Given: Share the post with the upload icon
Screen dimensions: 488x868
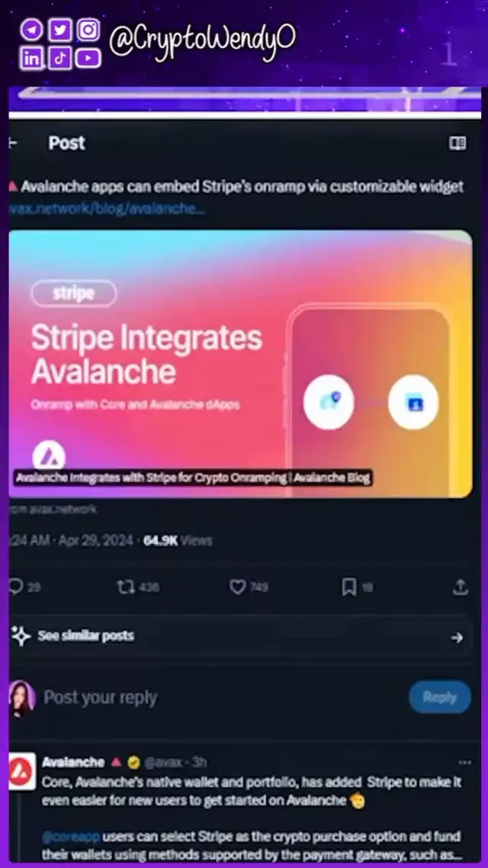Looking at the screenshot, I should [x=461, y=587].
